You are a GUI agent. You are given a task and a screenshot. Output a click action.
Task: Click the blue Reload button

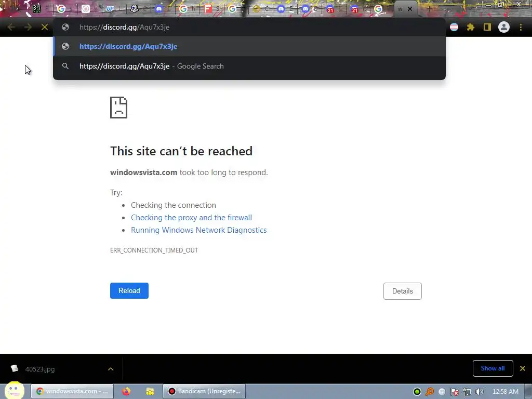(x=129, y=291)
